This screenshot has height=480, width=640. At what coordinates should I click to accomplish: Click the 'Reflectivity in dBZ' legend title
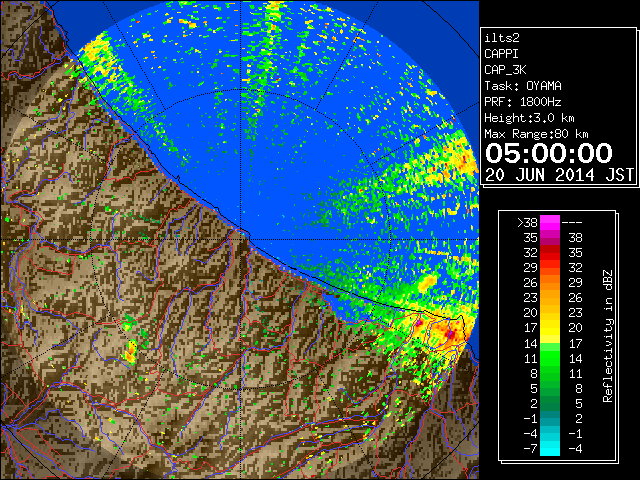608,336
